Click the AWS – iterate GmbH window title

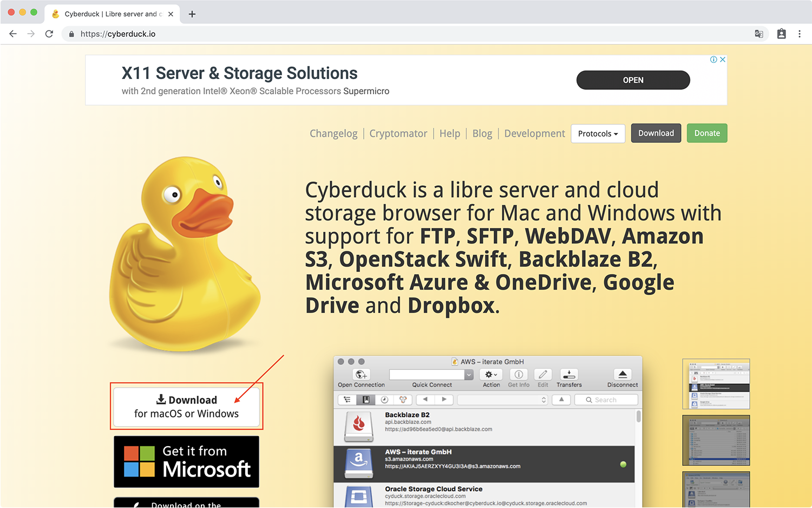click(x=492, y=362)
